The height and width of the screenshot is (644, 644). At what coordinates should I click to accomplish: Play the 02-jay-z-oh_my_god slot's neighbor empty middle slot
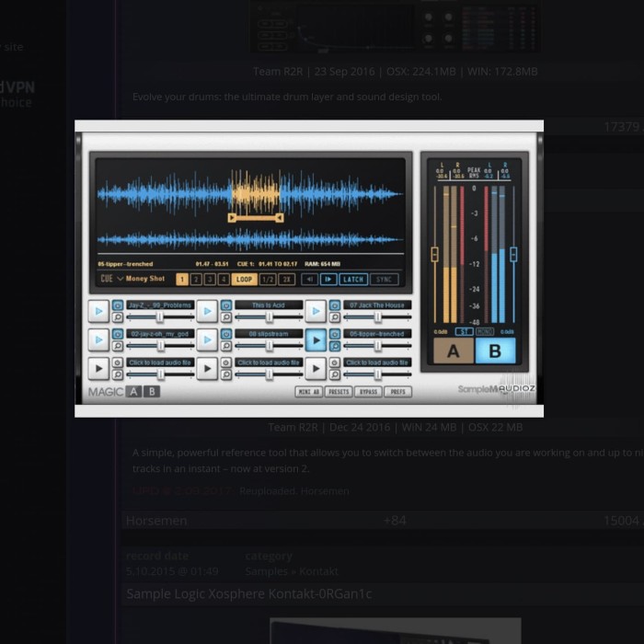click(x=207, y=368)
